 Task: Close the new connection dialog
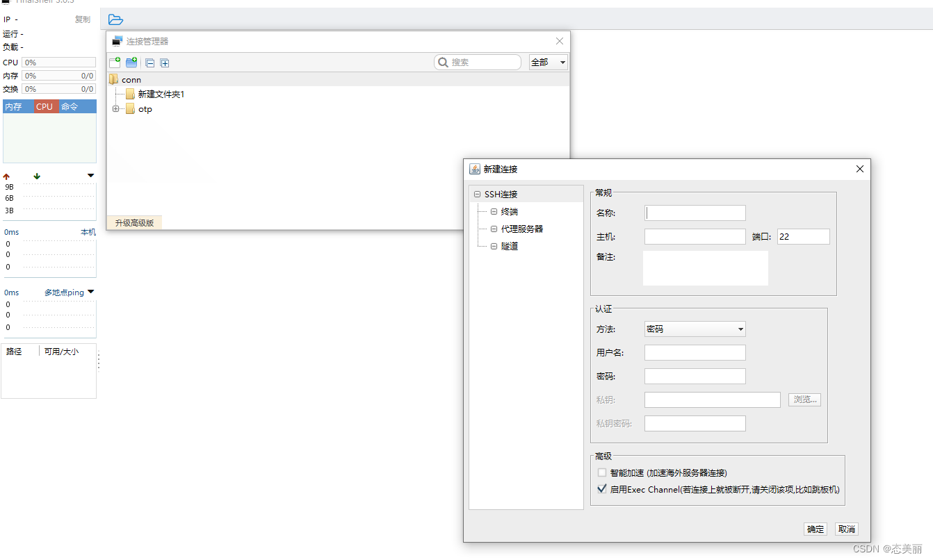point(860,169)
